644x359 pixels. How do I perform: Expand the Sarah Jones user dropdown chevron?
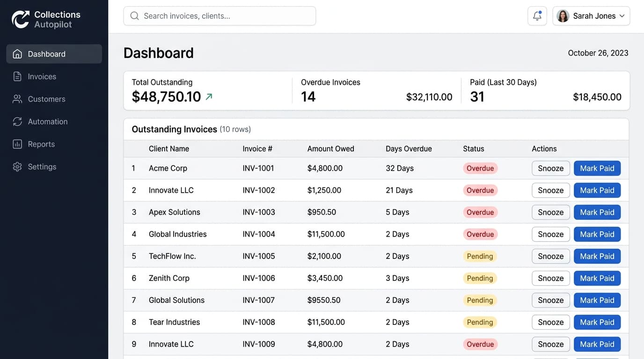[x=622, y=16]
